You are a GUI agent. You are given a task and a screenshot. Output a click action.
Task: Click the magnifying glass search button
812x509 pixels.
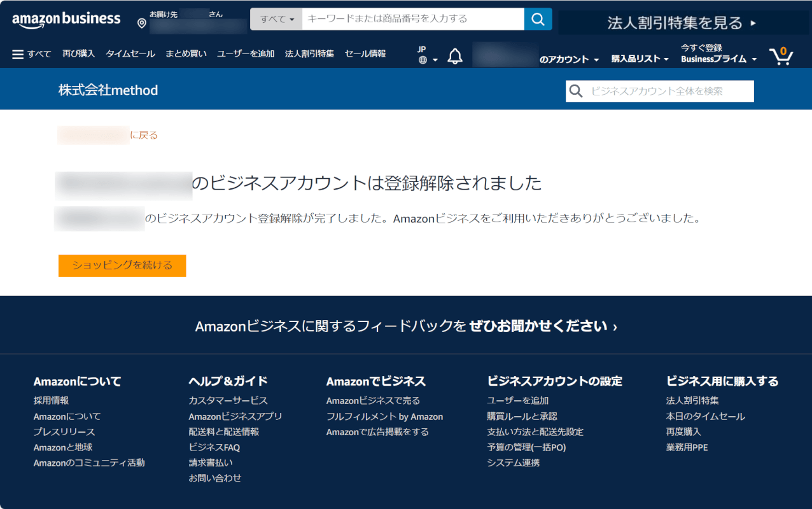point(538,19)
